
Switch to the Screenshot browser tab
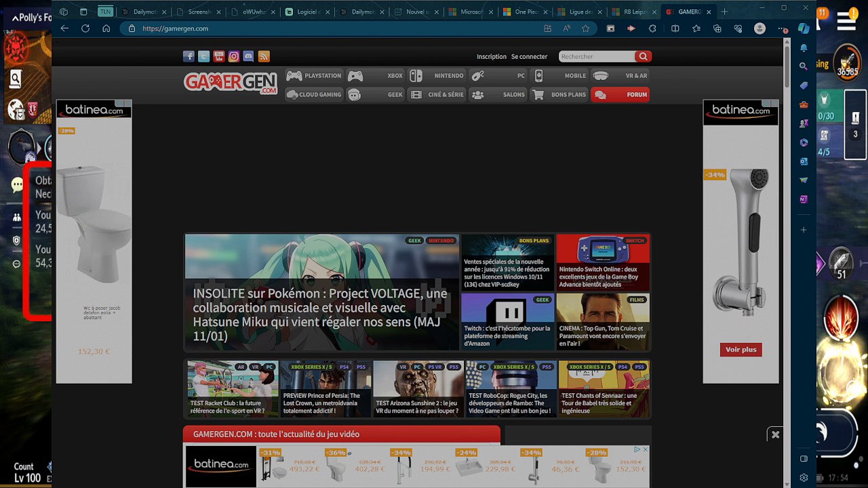199,12
